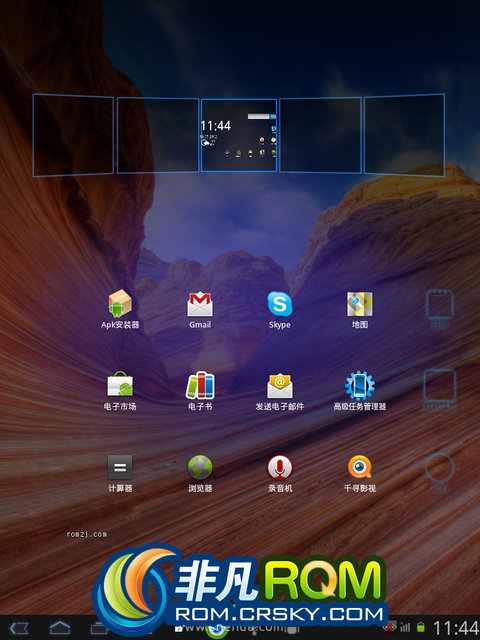Image resolution: width=480 pixels, height=640 pixels.
Task: Tap the Back navigation button
Action: pyautogui.click(x=19, y=628)
